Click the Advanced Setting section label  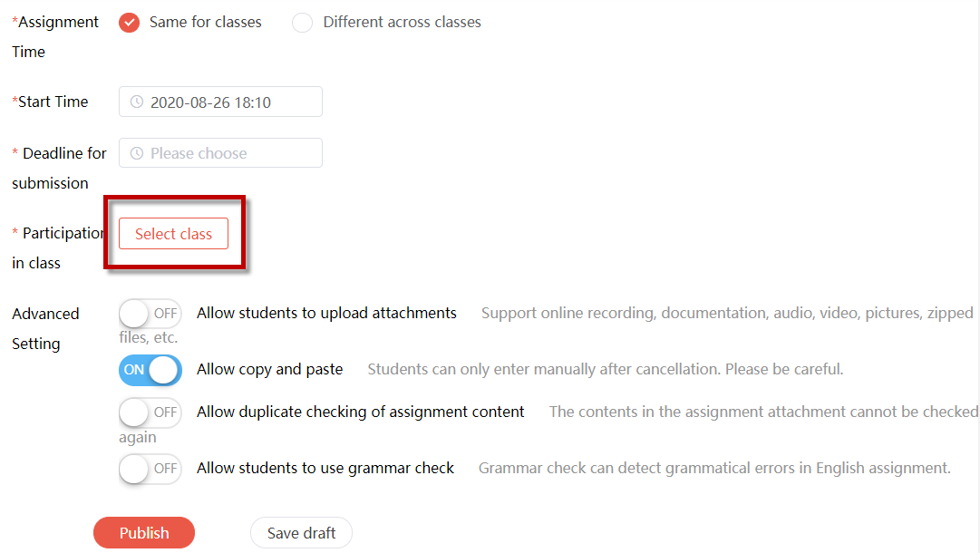tap(45, 329)
